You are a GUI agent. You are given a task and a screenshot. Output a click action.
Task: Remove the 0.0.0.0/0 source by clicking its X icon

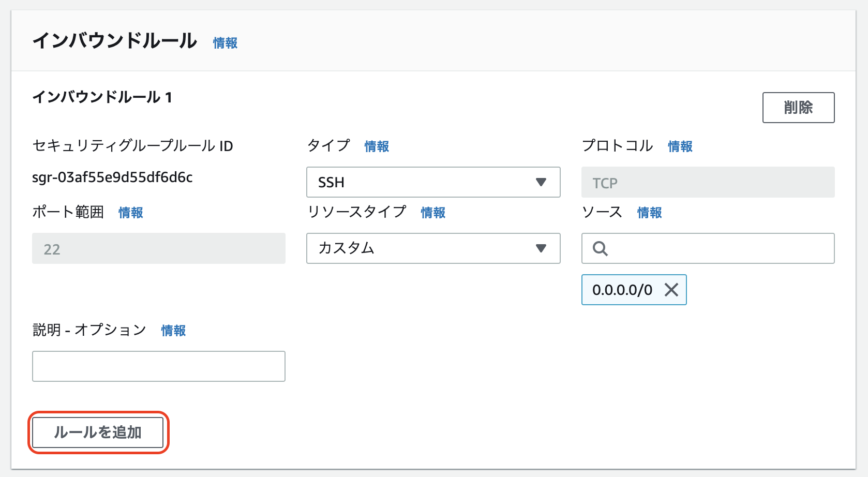(672, 290)
